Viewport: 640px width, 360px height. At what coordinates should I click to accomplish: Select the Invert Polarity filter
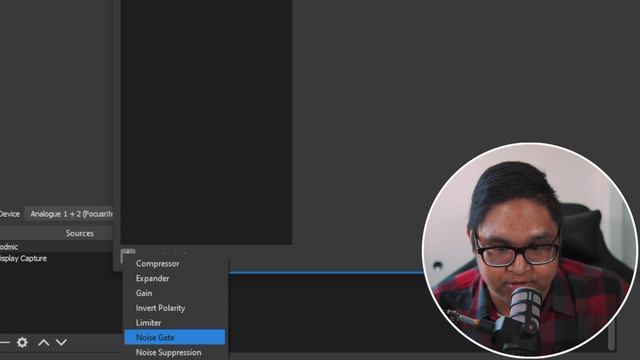pos(175,308)
